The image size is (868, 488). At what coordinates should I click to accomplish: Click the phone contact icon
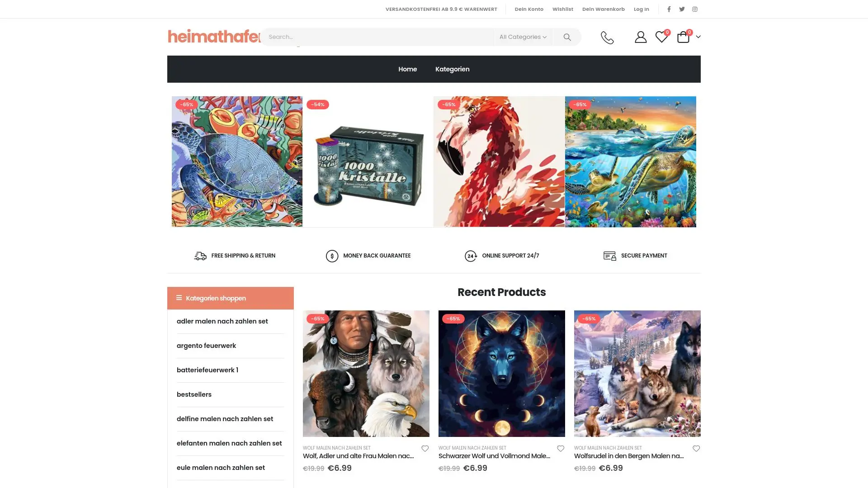coord(607,37)
